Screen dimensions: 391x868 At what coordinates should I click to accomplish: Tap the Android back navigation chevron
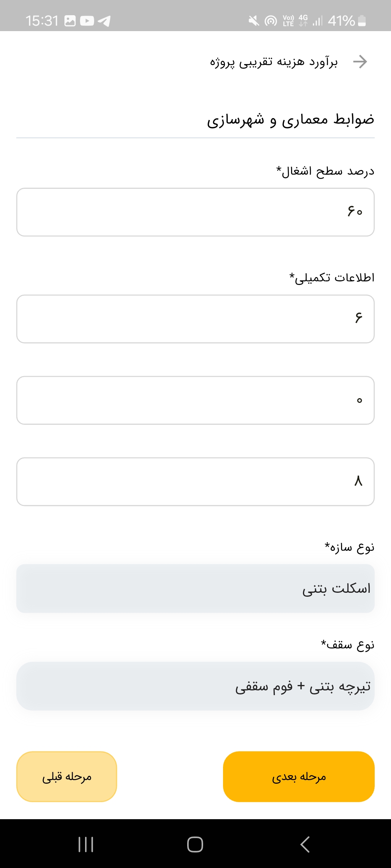(x=305, y=844)
